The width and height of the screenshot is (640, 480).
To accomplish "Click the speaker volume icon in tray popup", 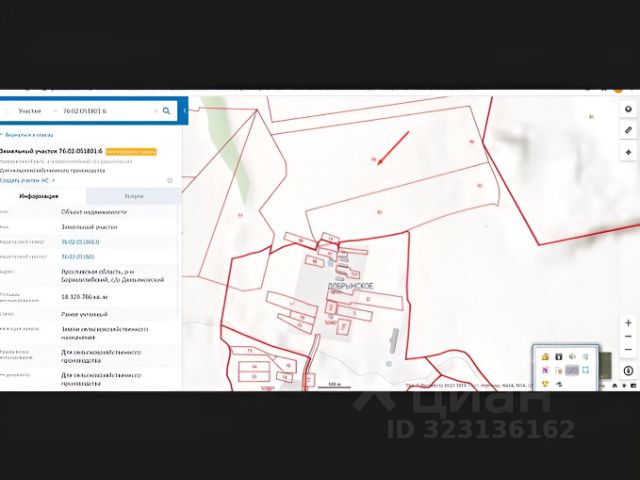I will [x=572, y=357].
